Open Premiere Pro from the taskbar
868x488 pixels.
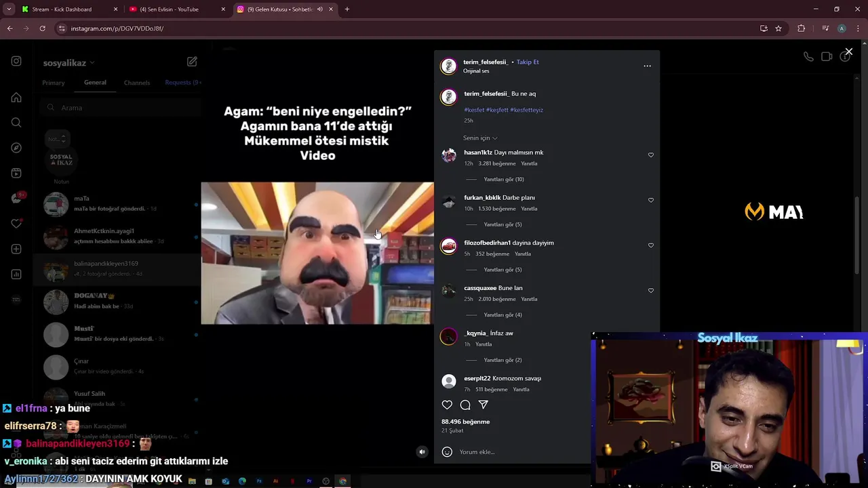(x=309, y=481)
